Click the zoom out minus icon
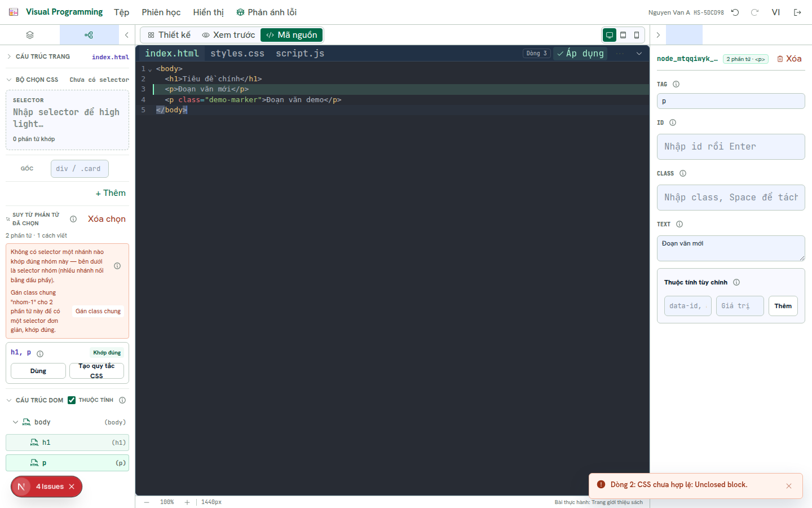The width and height of the screenshot is (812, 508). 147,502
